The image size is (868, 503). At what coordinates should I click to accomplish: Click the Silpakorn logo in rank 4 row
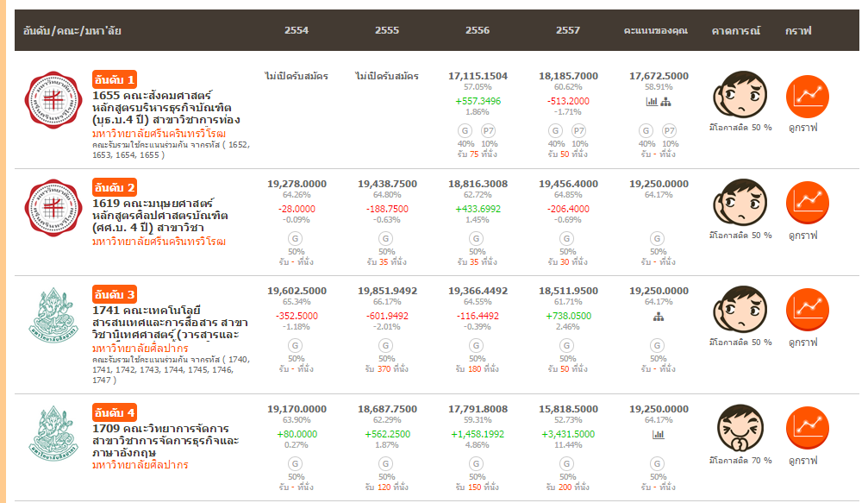tap(53, 433)
